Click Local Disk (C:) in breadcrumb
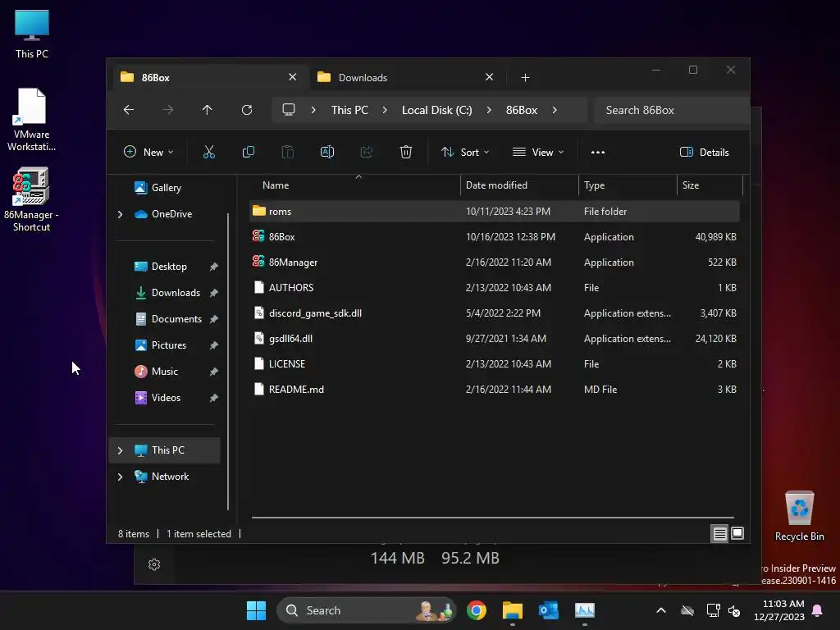840x630 pixels. tap(436, 110)
